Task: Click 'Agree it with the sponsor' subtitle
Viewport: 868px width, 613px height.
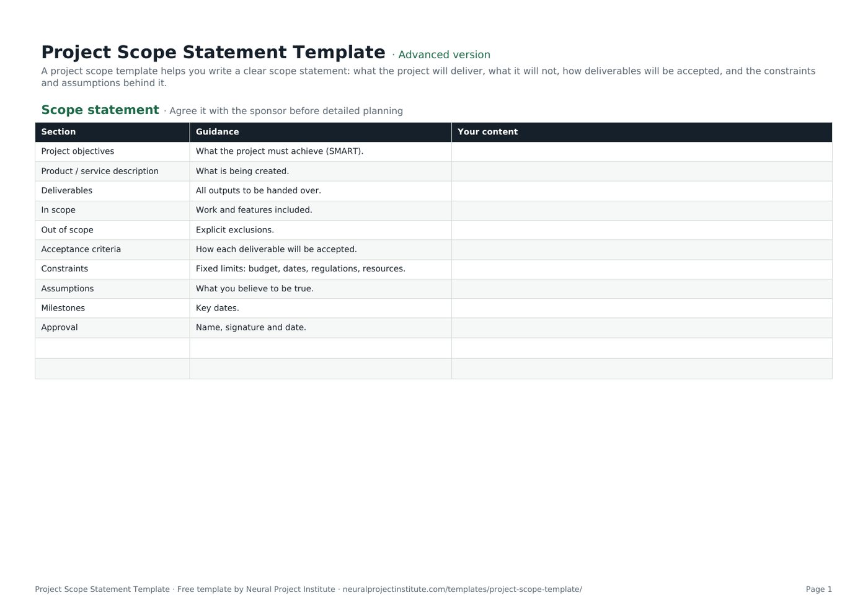Action: (286, 111)
